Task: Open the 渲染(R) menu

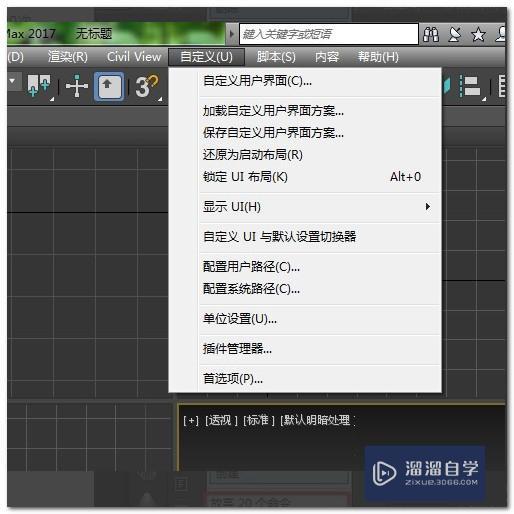Action: [68, 57]
